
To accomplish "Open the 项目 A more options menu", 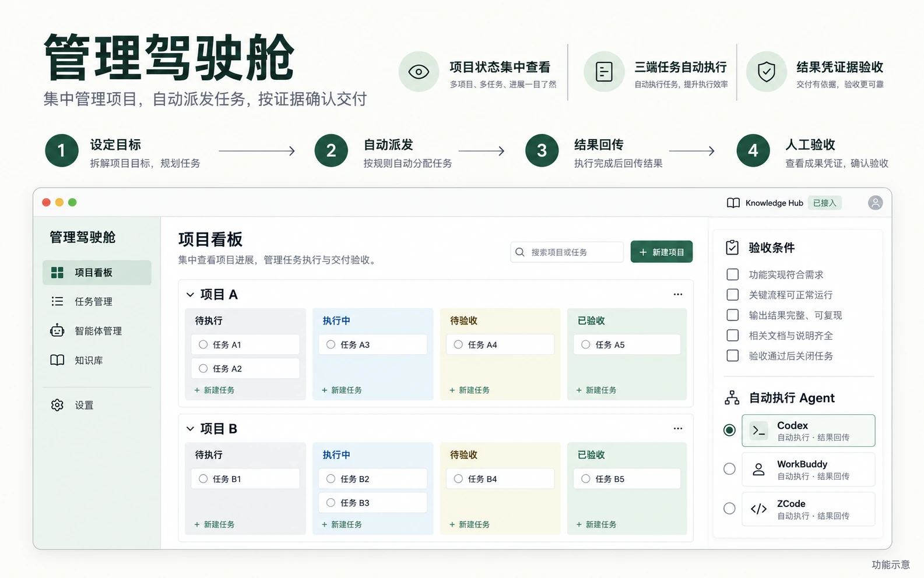I will pyautogui.click(x=678, y=294).
